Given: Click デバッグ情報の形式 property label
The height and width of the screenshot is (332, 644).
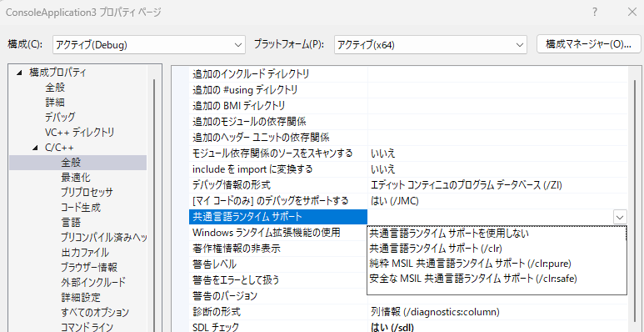Looking at the screenshot, I should [x=232, y=184].
